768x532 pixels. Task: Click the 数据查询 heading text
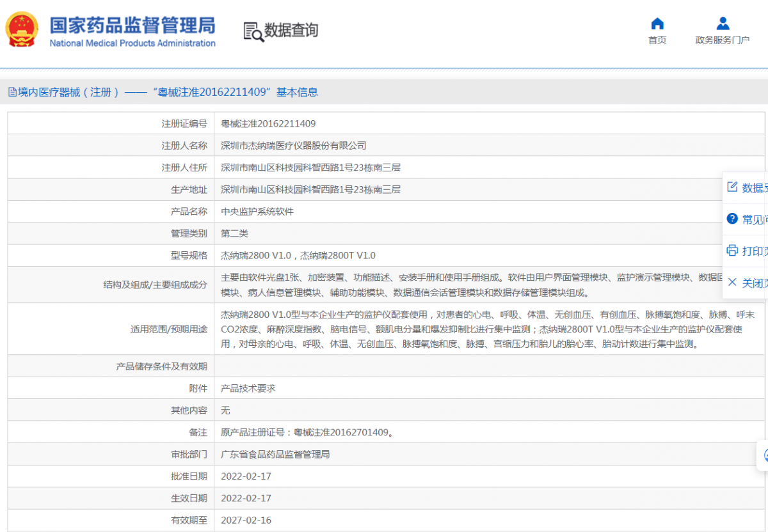coord(291,30)
